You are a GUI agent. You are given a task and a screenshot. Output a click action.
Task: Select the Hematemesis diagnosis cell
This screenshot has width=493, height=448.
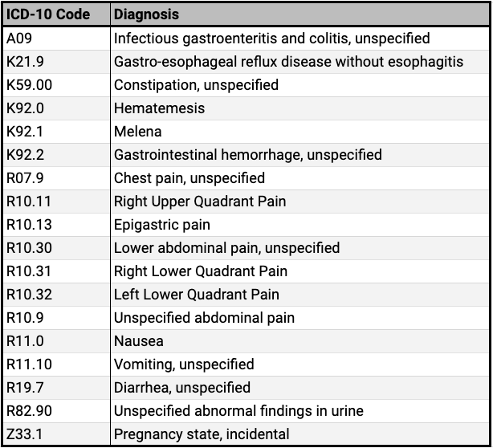[x=300, y=108]
